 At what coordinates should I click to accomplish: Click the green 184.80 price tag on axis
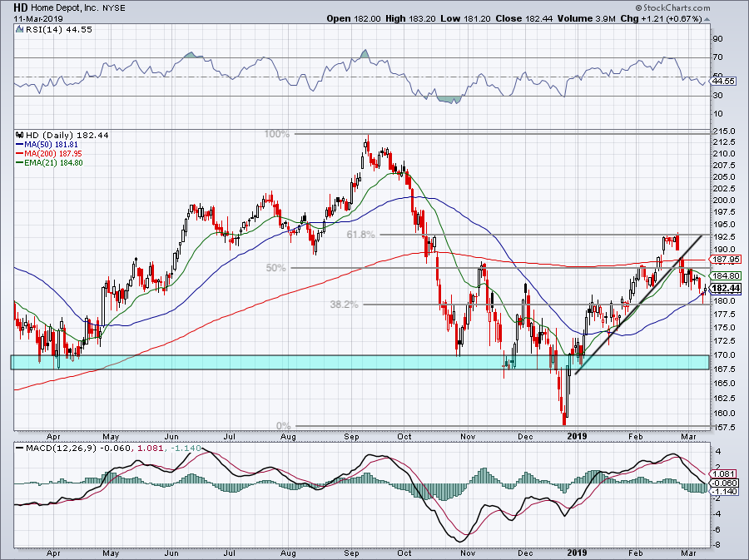click(727, 275)
